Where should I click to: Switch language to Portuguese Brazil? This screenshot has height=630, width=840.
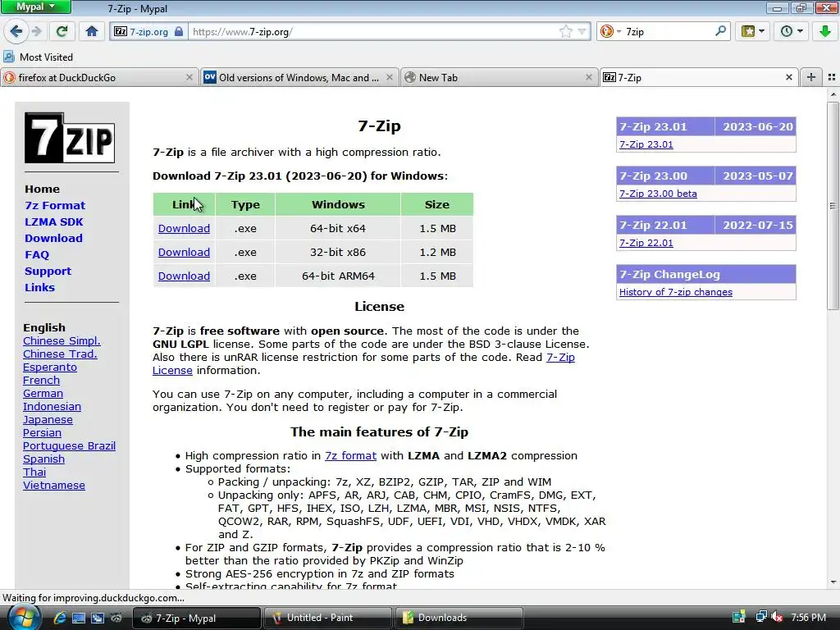click(69, 445)
